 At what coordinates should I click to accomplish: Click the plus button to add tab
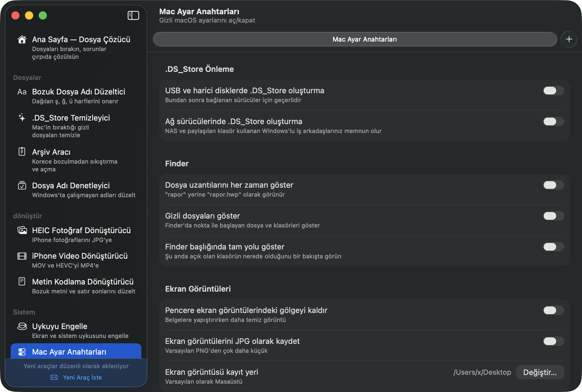pyautogui.click(x=569, y=39)
